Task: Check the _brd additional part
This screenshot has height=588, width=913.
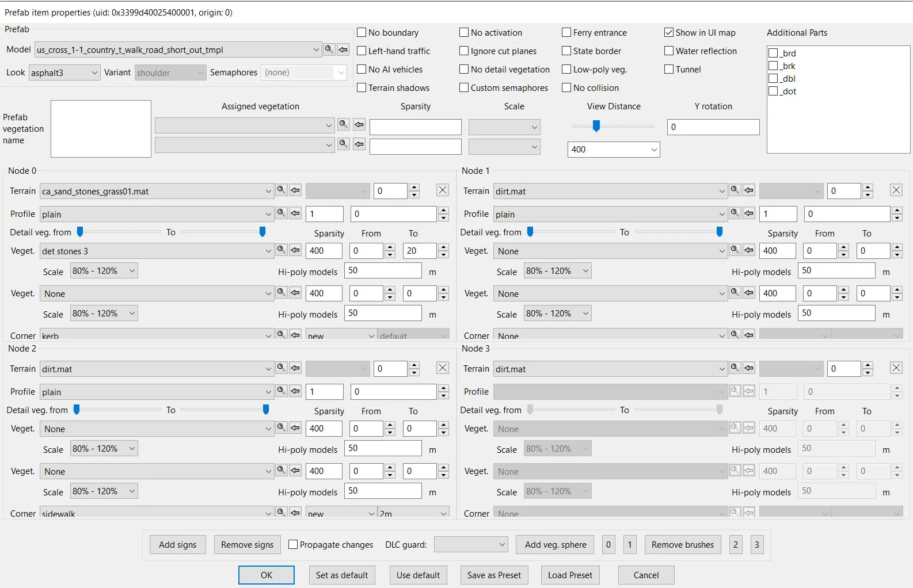Action: [774, 53]
